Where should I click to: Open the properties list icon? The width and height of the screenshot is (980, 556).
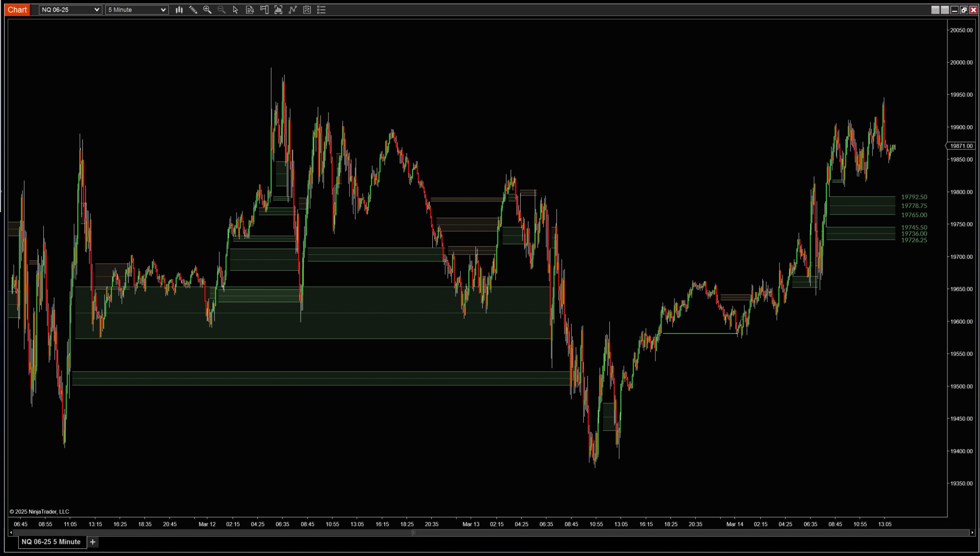click(321, 10)
